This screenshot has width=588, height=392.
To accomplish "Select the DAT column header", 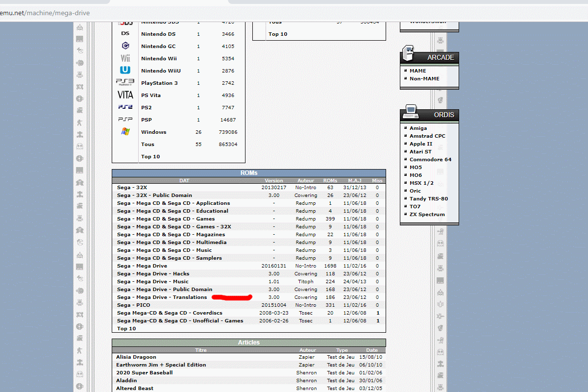I will (184, 181).
